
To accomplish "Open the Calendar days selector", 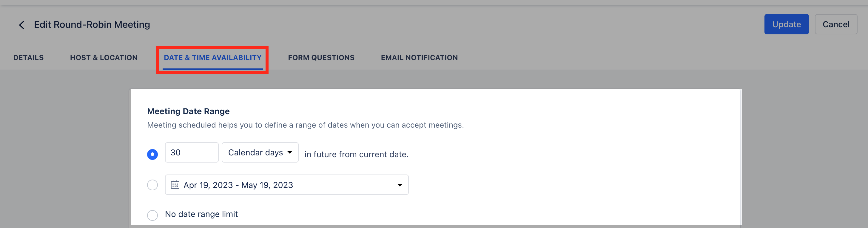I will (x=260, y=152).
